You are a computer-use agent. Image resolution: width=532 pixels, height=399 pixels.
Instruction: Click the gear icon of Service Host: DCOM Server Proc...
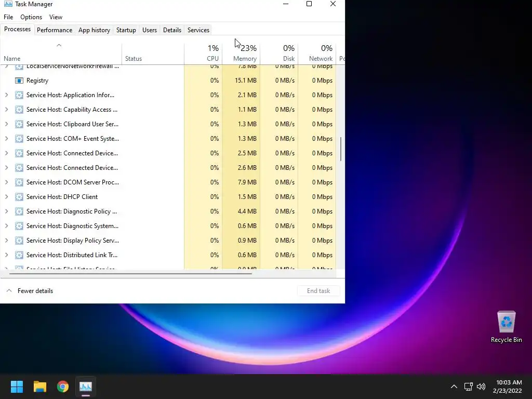coord(19,182)
